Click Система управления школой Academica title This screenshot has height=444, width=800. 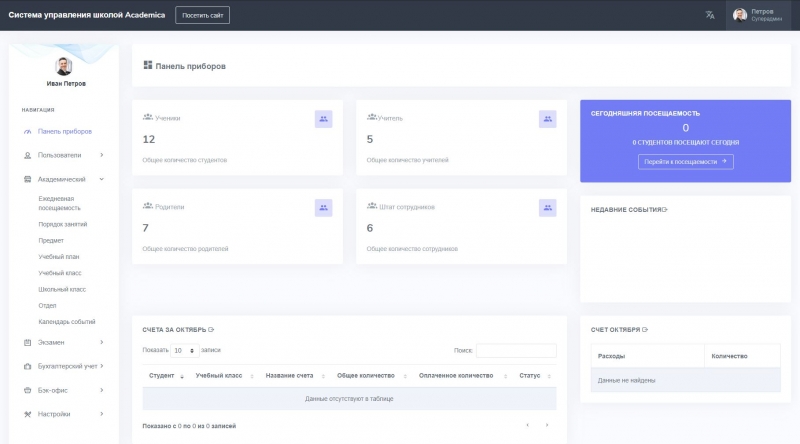(87, 15)
